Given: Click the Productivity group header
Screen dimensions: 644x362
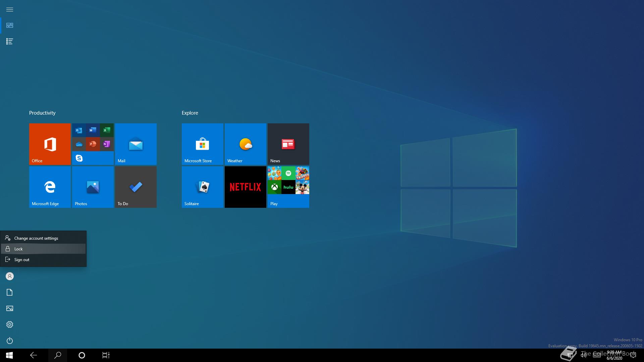Looking at the screenshot, I should tap(42, 113).
